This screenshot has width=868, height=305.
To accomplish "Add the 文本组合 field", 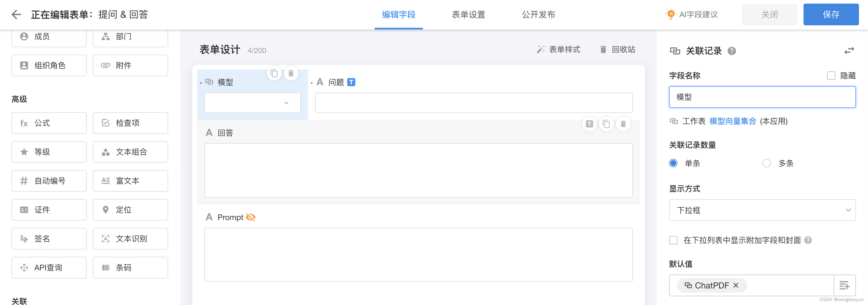I will 131,152.
